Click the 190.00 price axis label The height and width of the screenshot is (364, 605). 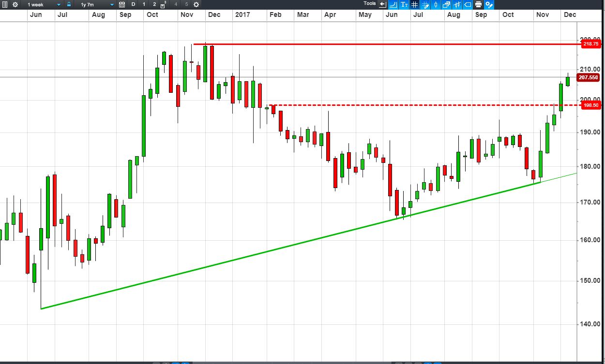point(590,132)
